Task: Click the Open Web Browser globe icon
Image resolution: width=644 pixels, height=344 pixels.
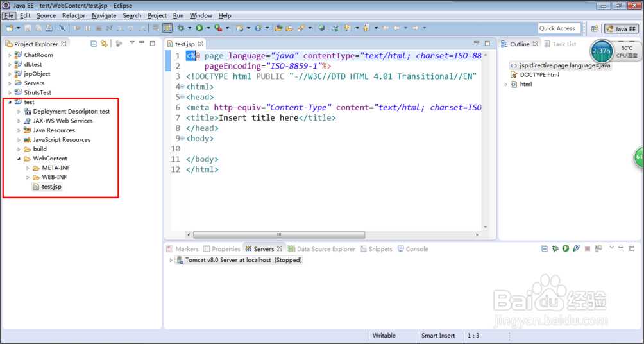Action: point(321,28)
